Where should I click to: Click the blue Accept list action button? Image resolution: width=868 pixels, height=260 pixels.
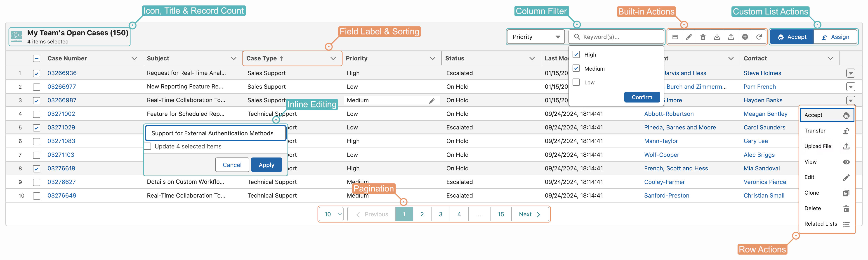coord(792,37)
